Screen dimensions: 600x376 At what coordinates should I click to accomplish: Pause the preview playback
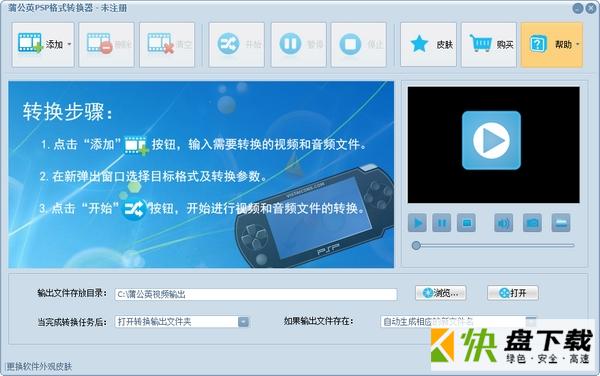click(x=442, y=223)
